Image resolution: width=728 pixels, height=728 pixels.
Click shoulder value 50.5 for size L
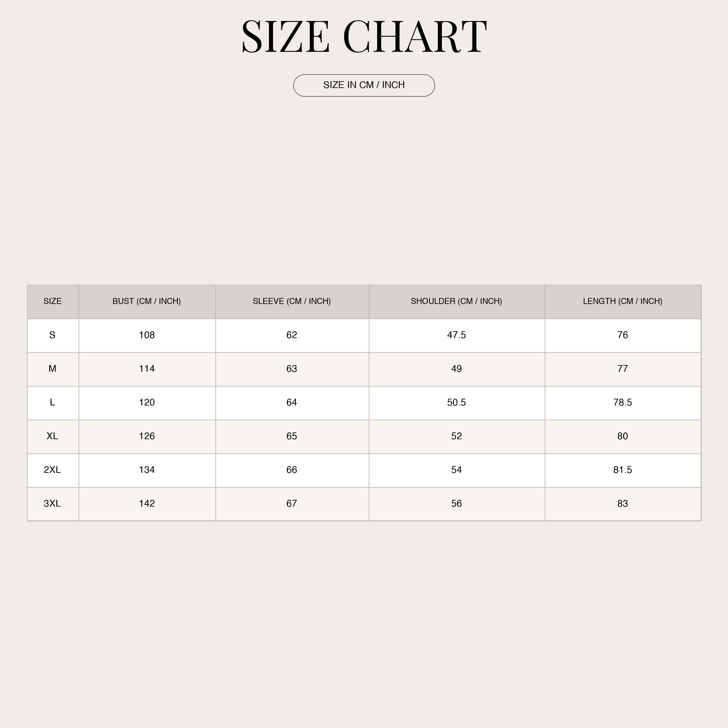click(457, 403)
